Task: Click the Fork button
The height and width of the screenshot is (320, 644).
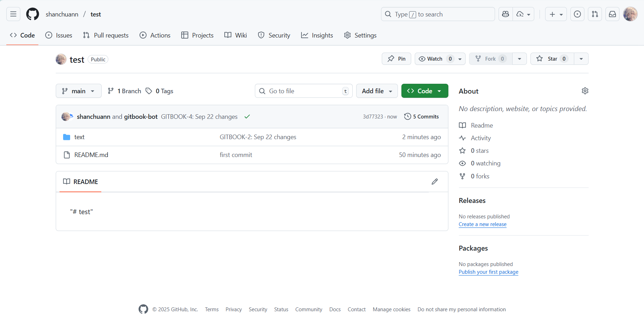Action: tap(491, 59)
